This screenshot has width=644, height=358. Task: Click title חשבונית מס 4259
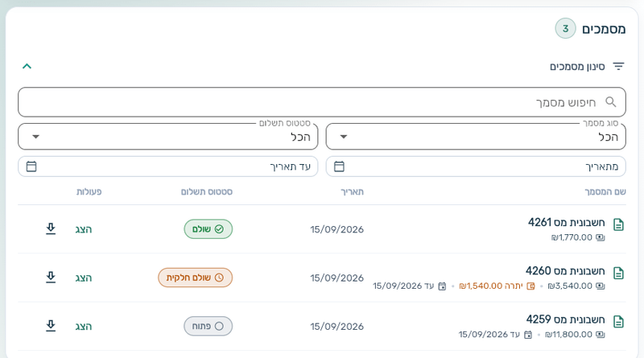click(566, 319)
